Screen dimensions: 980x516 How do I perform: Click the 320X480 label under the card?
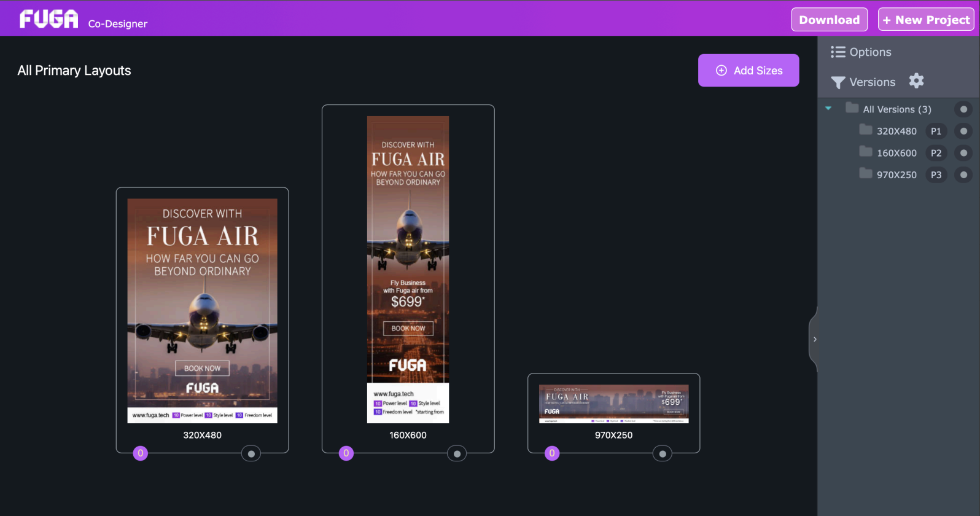[203, 435]
